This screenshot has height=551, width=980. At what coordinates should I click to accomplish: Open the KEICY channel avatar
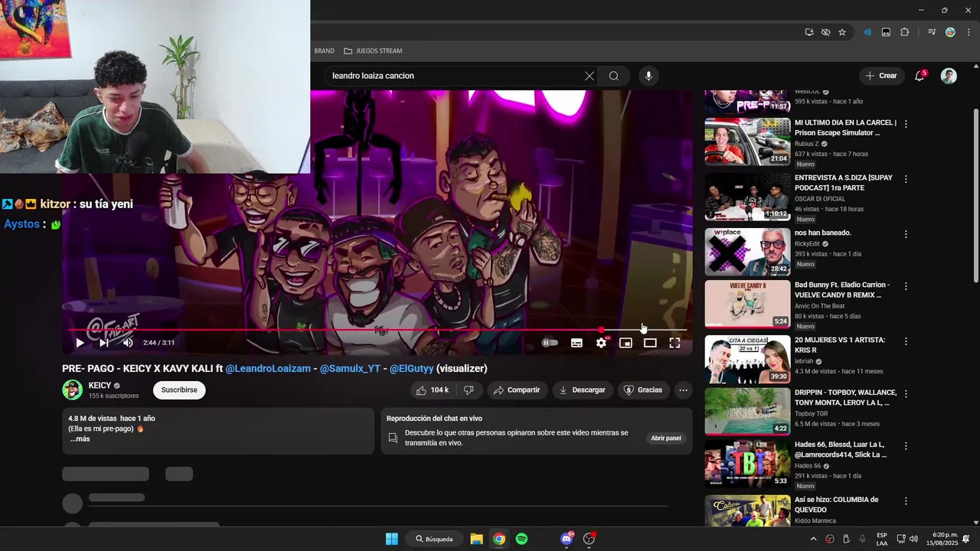(73, 390)
